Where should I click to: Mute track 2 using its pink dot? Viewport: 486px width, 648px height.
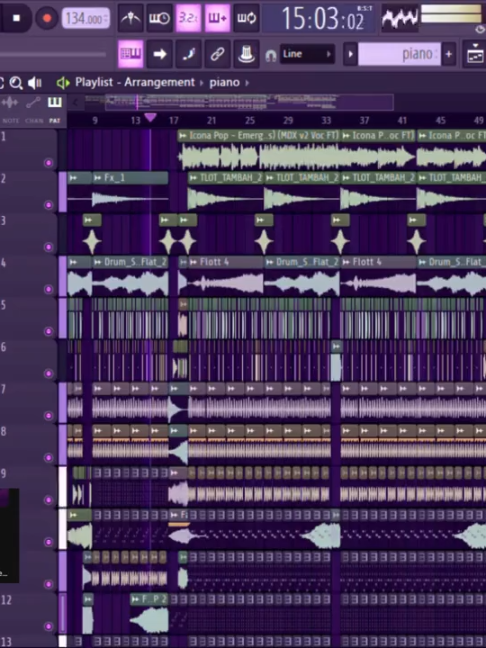[49, 205]
